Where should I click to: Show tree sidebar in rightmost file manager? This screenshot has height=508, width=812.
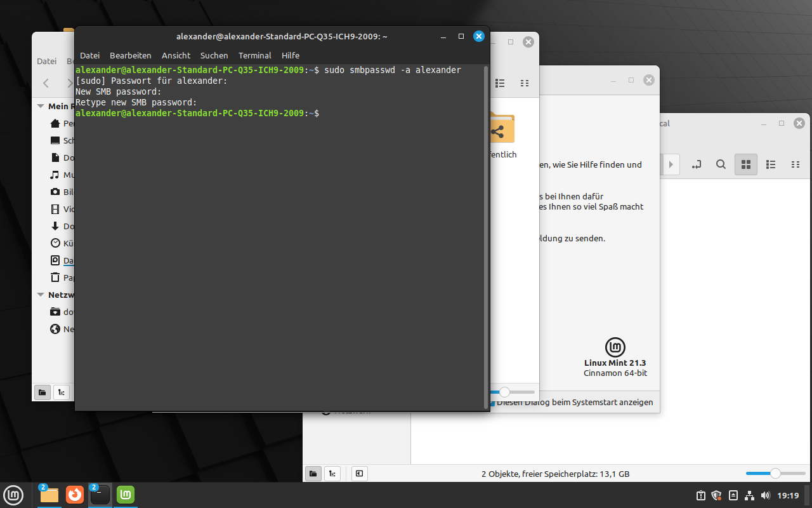332,474
